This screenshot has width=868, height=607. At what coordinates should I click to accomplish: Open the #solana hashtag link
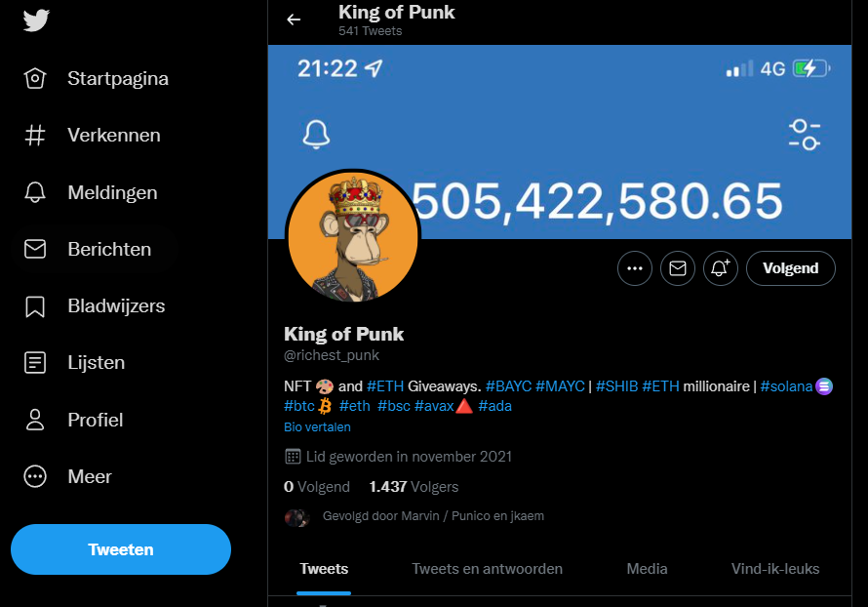click(x=786, y=386)
